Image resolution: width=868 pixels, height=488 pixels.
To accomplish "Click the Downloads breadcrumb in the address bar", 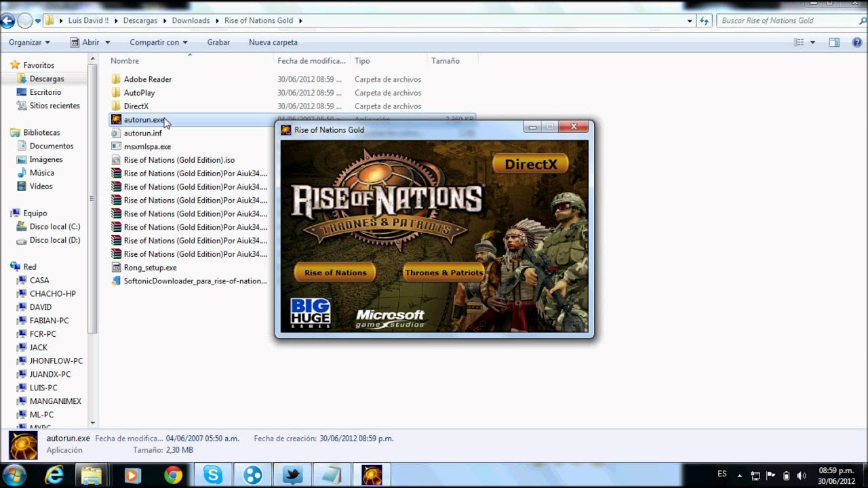I will (191, 20).
